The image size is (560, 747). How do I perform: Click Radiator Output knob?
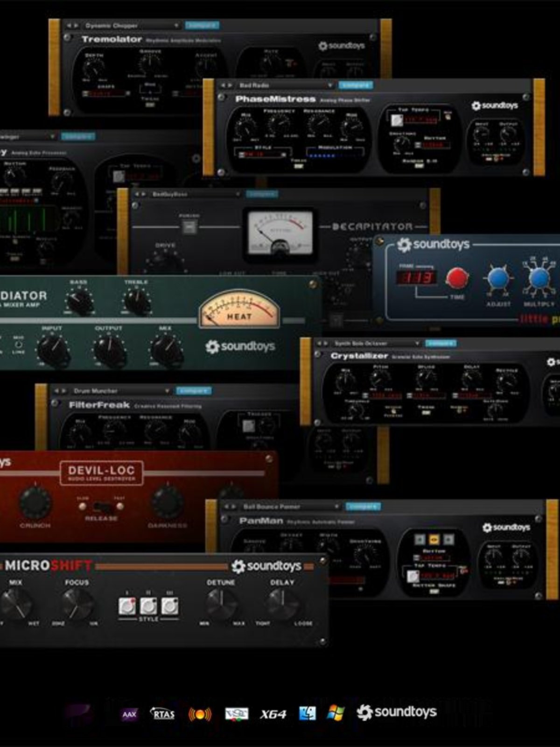tap(109, 349)
